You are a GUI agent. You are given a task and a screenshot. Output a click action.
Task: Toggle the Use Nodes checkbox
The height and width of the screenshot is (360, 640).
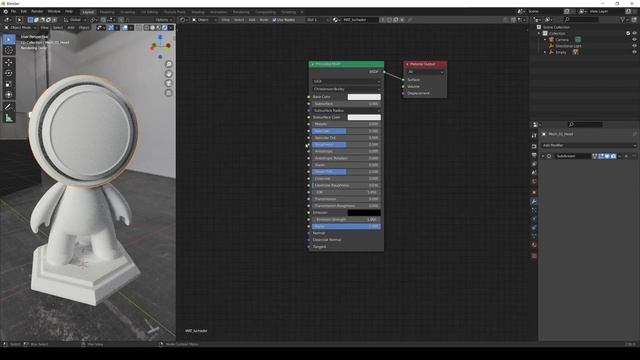[275, 20]
